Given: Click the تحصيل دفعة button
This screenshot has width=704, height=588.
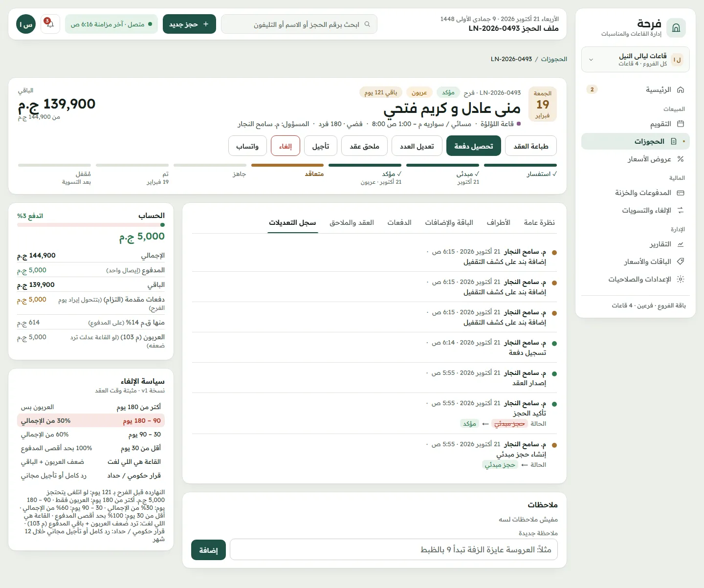Looking at the screenshot, I should coord(474,146).
